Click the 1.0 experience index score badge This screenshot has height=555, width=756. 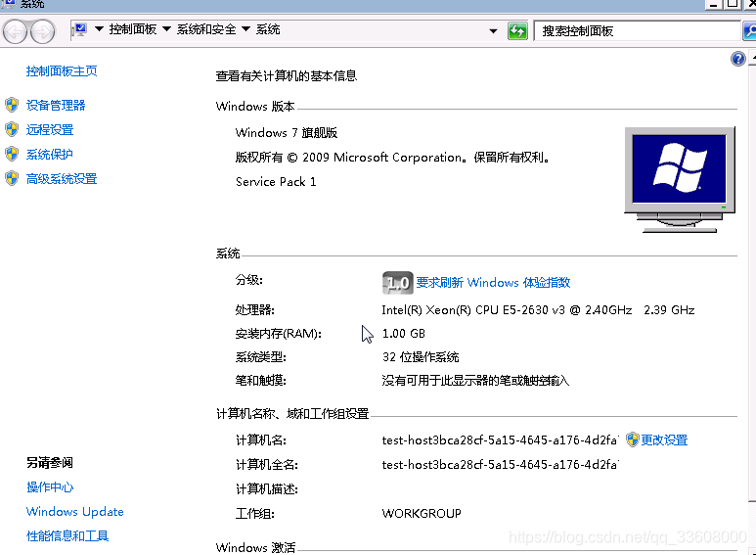[398, 282]
